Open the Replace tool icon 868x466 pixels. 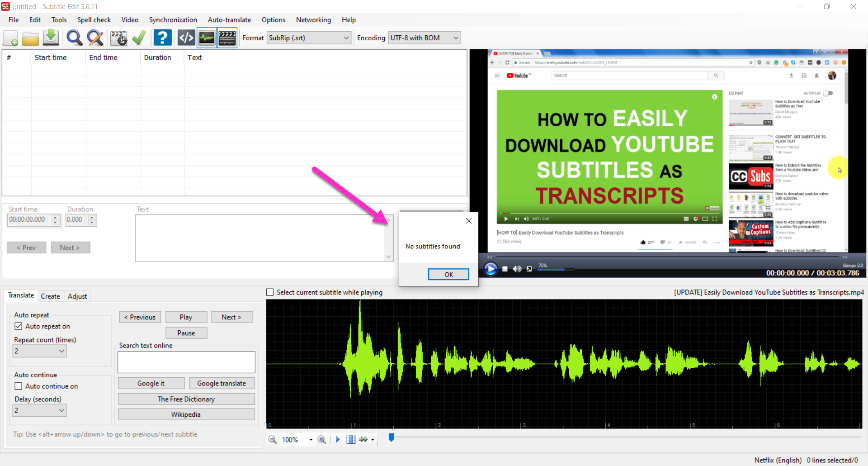(95, 38)
